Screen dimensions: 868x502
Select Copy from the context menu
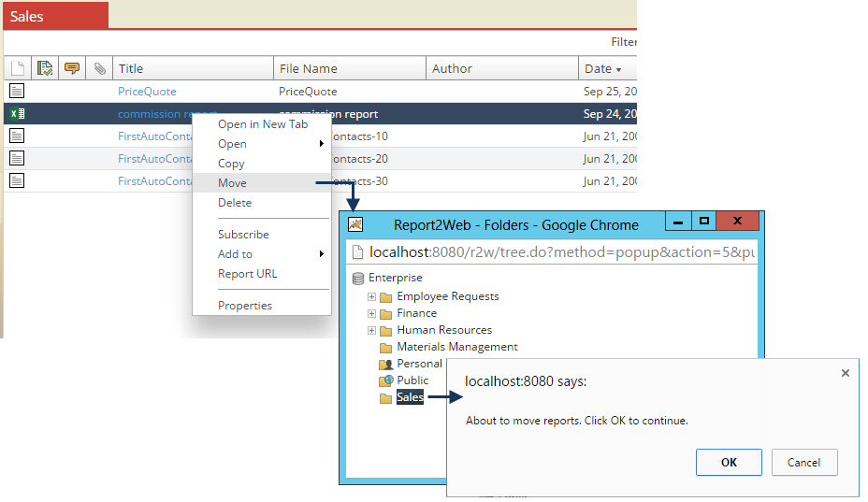[263, 164]
